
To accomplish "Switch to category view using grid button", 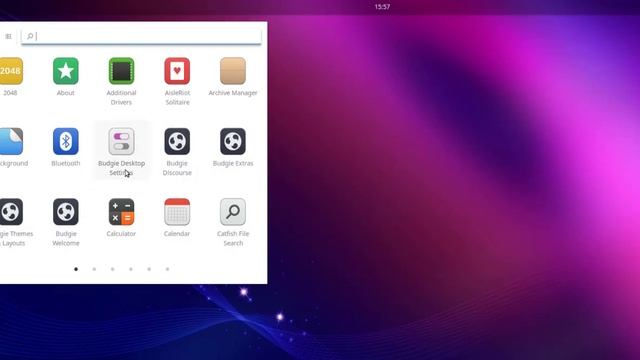I will pos(8,36).
